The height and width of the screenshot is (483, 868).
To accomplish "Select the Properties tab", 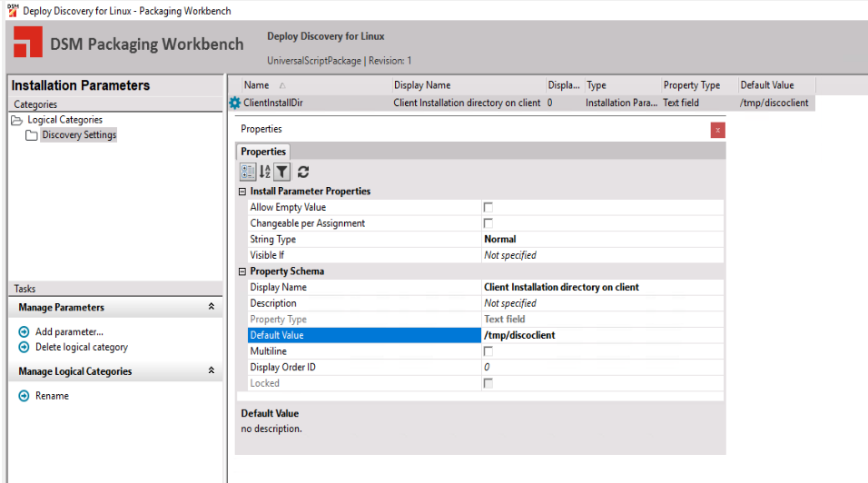I will click(x=263, y=152).
